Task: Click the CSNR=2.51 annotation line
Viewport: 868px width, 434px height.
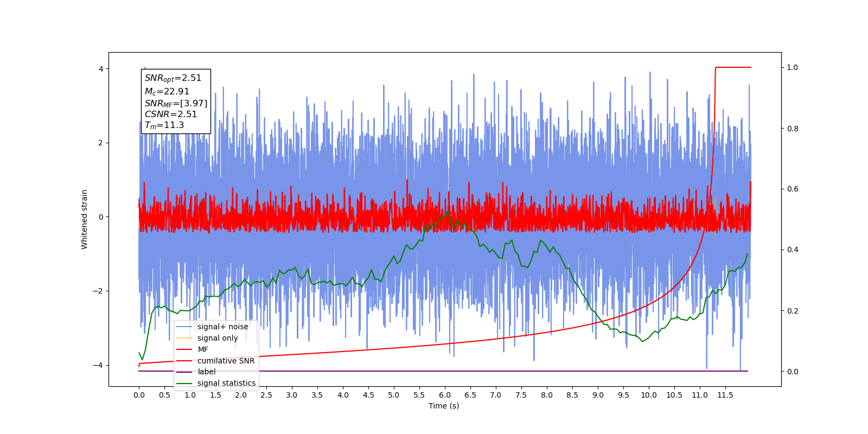Action: (171, 114)
